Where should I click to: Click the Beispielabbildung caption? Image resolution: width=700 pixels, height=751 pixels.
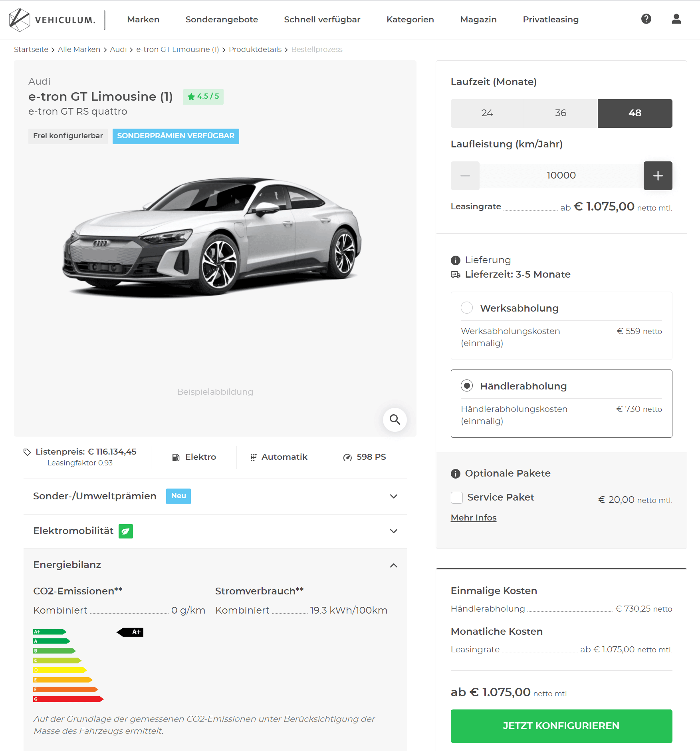click(x=215, y=392)
